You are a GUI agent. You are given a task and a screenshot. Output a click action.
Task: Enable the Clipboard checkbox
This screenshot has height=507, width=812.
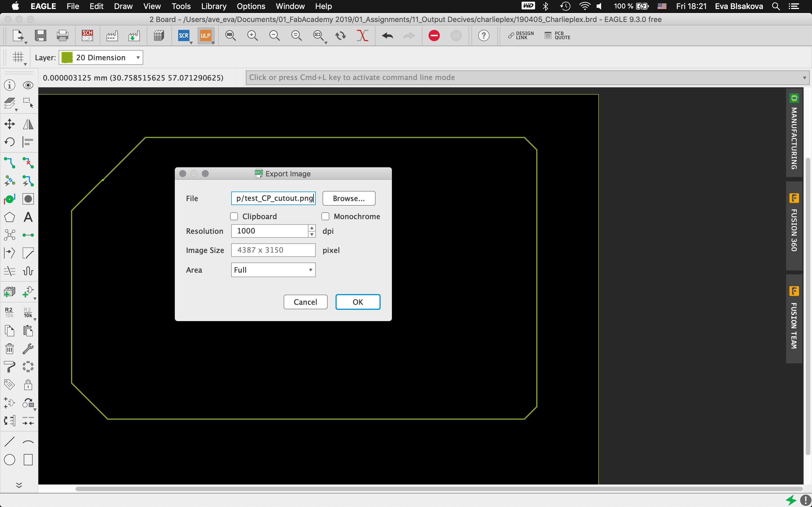tap(234, 216)
